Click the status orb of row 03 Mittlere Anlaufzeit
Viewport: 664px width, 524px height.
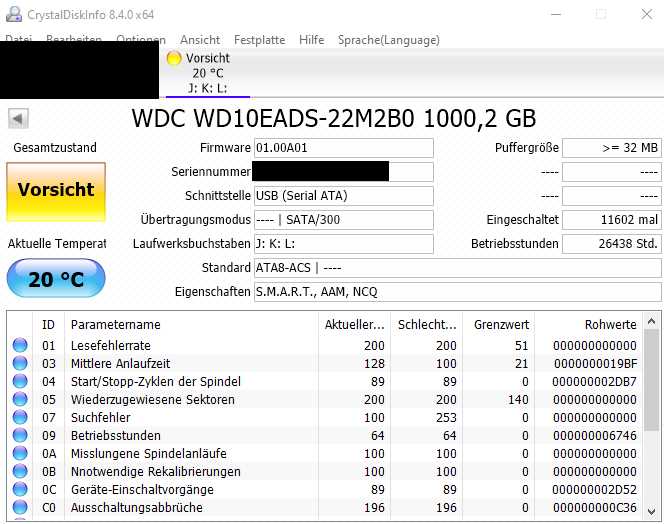pyautogui.click(x=20, y=363)
